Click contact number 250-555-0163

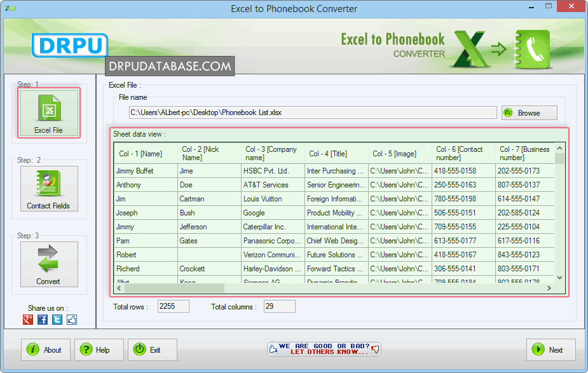(463, 185)
